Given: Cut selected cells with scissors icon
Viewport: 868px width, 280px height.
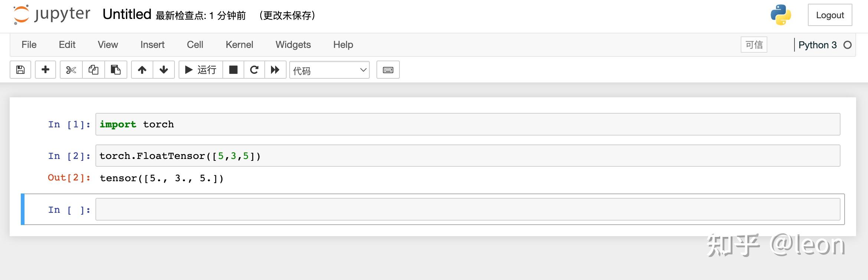Looking at the screenshot, I should coord(71,70).
